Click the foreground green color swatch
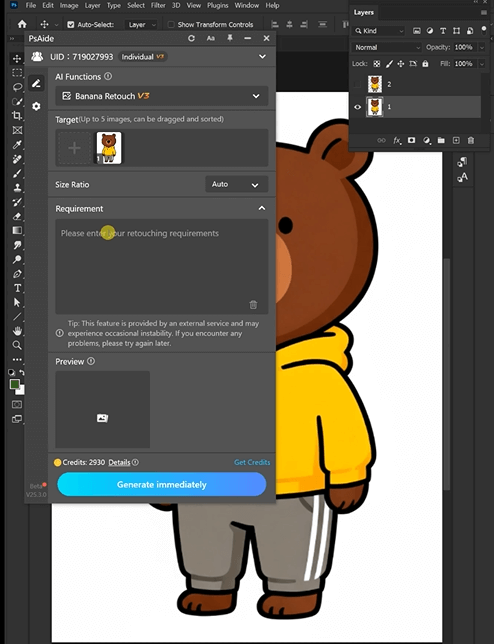 [x=14, y=384]
